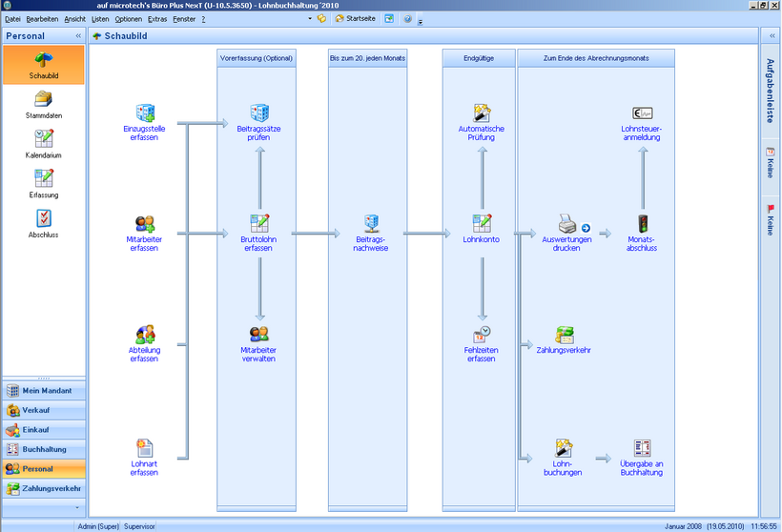
Task: Open Fehlzeiten erfassen calendar icon
Action: point(482,335)
